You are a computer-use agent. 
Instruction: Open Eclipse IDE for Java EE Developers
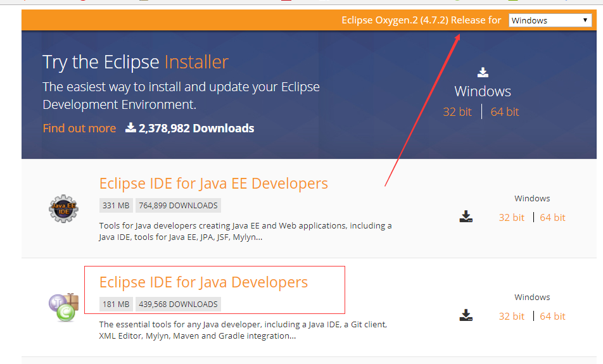pos(213,184)
